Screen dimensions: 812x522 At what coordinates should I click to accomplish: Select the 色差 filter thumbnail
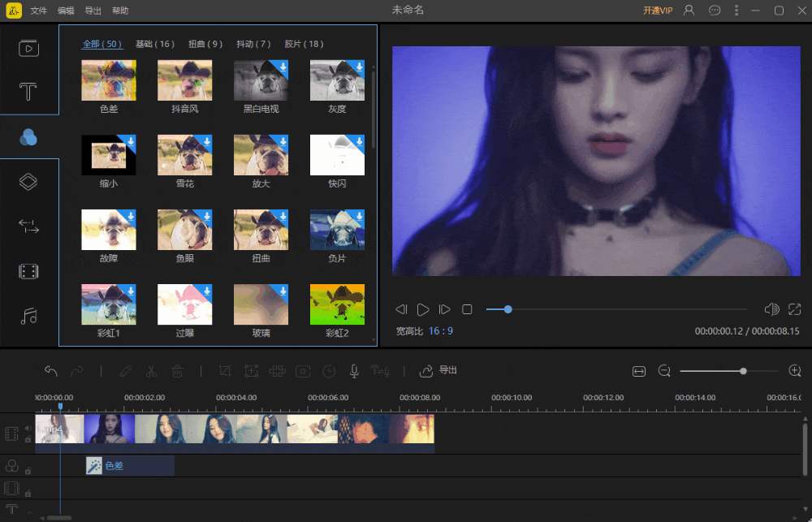109,80
